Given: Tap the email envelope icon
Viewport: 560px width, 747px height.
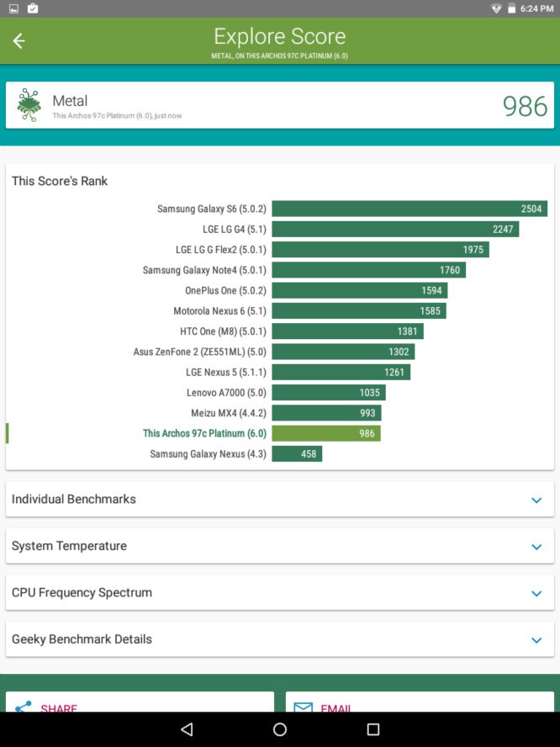Looking at the screenshot, I should click(303, 707).
